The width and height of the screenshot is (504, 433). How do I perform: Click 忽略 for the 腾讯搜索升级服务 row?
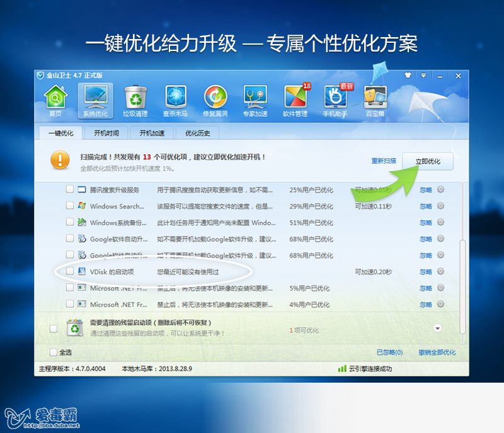tap(426, 190)
